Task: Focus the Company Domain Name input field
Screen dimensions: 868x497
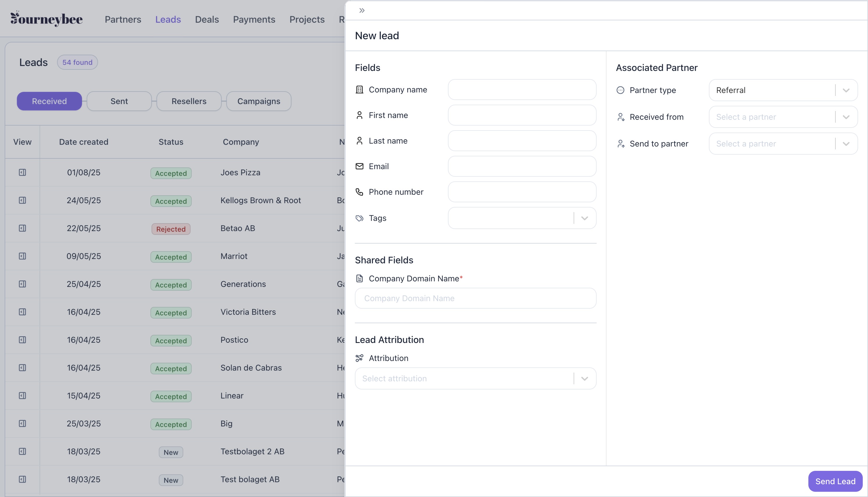Action: 476,298
